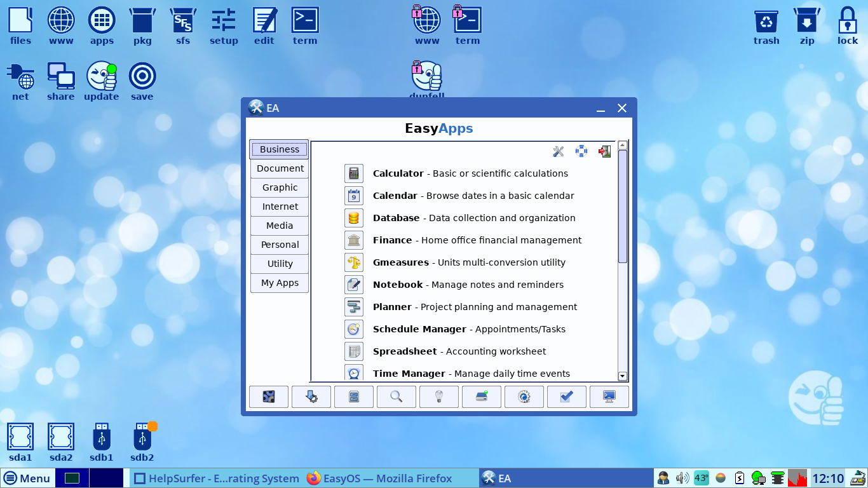Open the 'files' desktop icon
The image size is (868, 488).
20,27
